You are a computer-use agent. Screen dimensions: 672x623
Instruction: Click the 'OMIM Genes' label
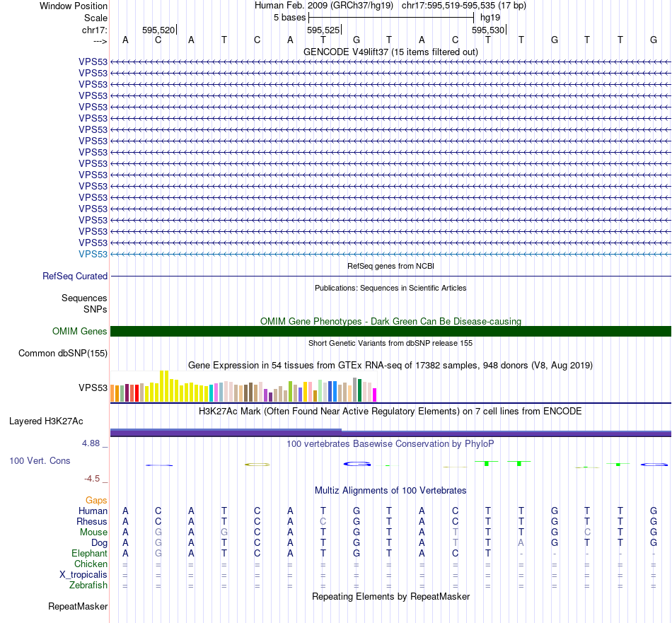coord(79,331)
